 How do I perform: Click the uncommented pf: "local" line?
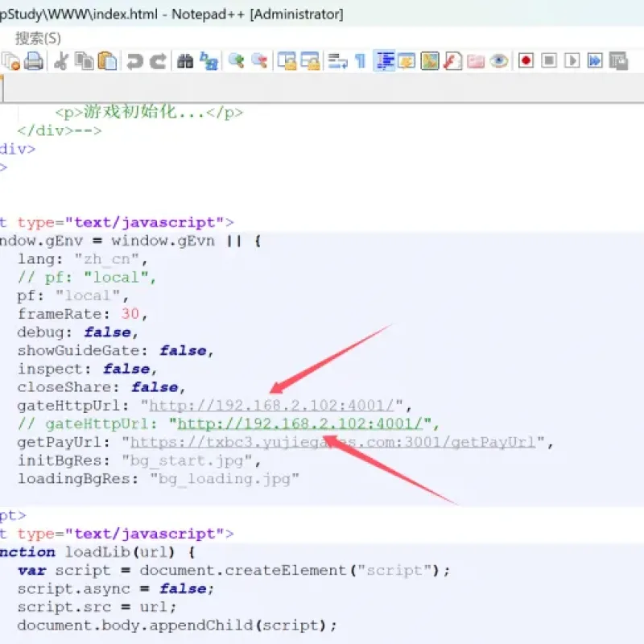tap(72, 295)
